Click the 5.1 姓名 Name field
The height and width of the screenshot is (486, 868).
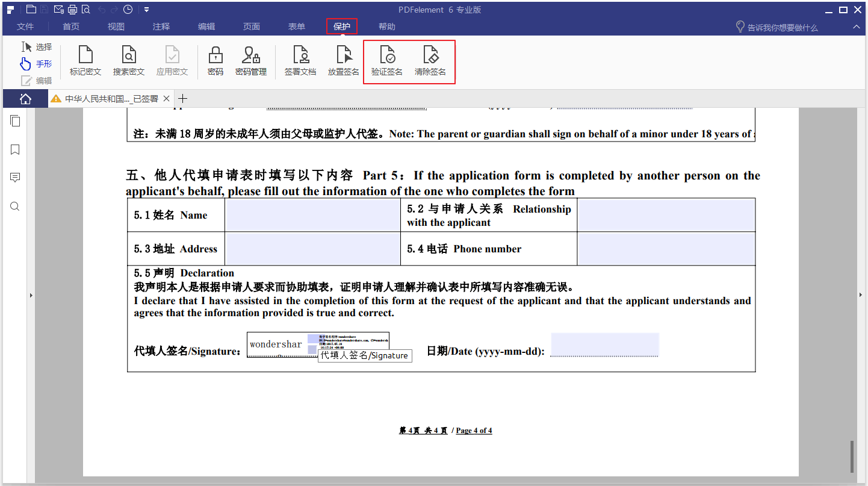312,215
